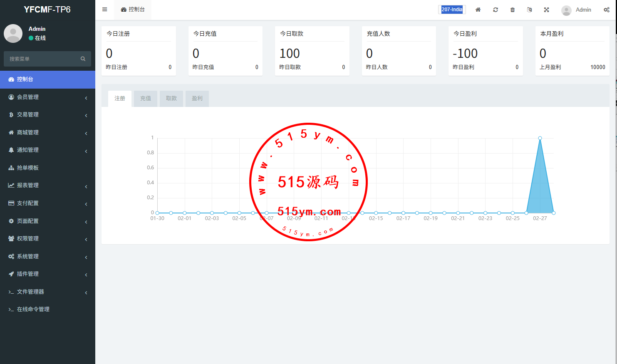Screen dimensions: 617x364
Task: Click the 抢单模板 sidebar item
Action: [x=28, y=168]
